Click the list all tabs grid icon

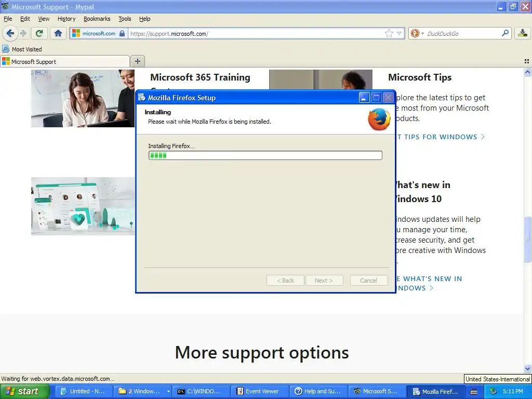click(527, 61)
